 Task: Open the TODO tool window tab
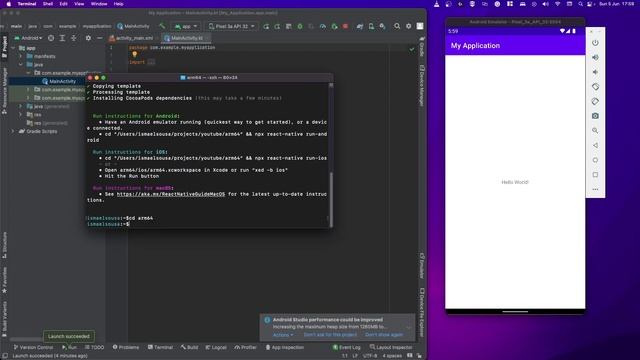point(94,347)
